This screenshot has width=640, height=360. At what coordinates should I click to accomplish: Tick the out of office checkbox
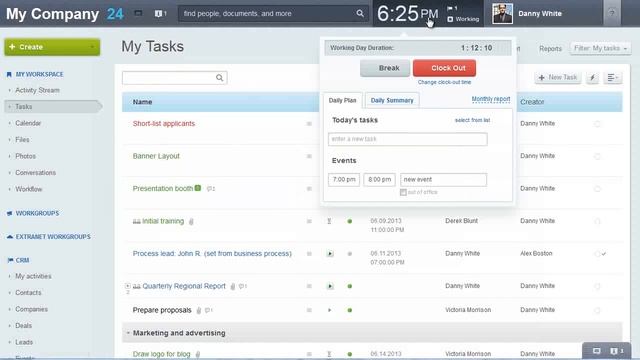[x=403, y=192]
